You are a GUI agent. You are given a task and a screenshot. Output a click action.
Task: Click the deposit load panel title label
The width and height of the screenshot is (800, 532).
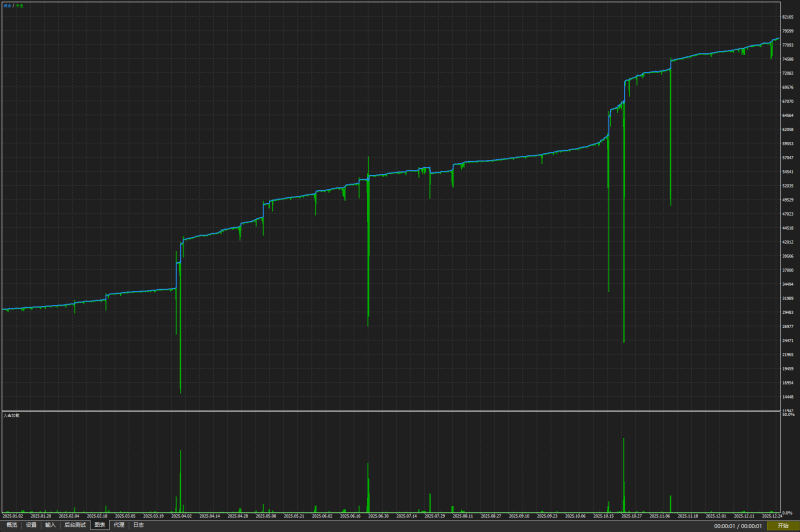coord(11,416)
